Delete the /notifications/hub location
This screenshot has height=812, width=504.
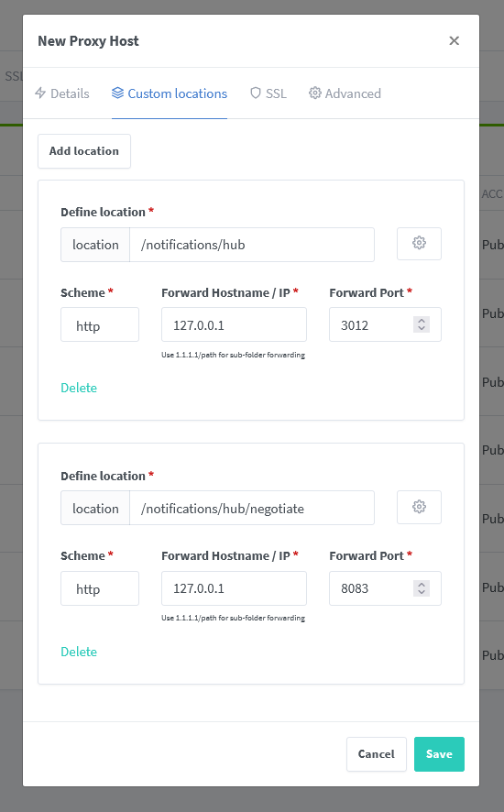click(79, 388)
